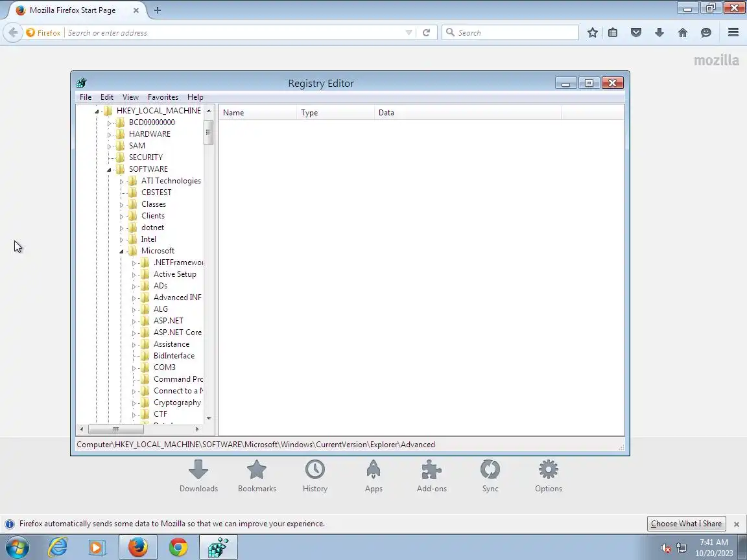Open the Firefox hamburger menu
Screen dimensions: 747x560
pos(733,32)
